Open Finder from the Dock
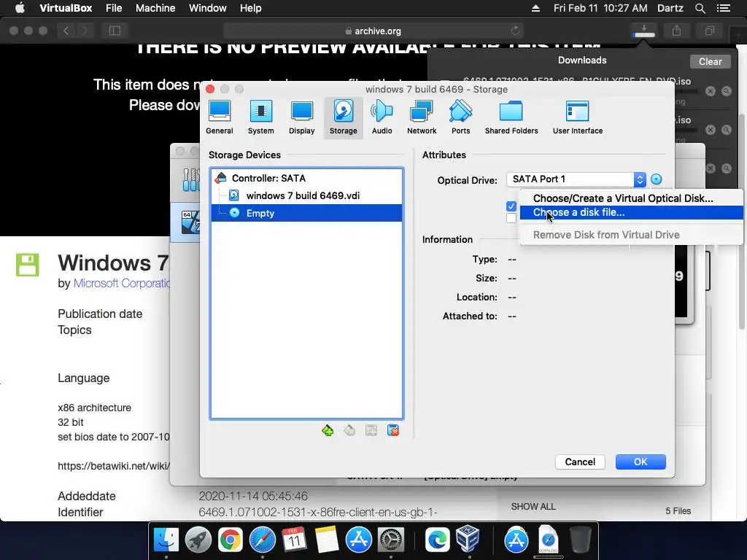747x560 pixels. [166, 540]
